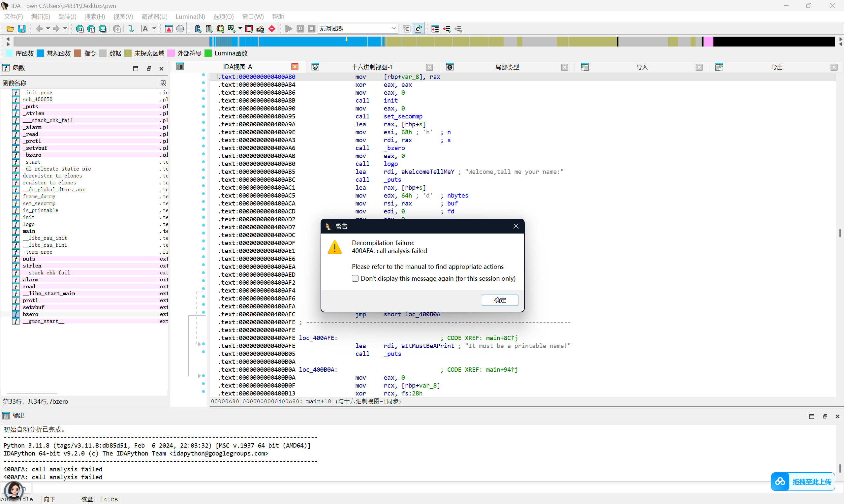The height and width of the screenshot is (504, 844).
Task: Click the 常规函数 blue legend swatch
Action: point(40,53)
